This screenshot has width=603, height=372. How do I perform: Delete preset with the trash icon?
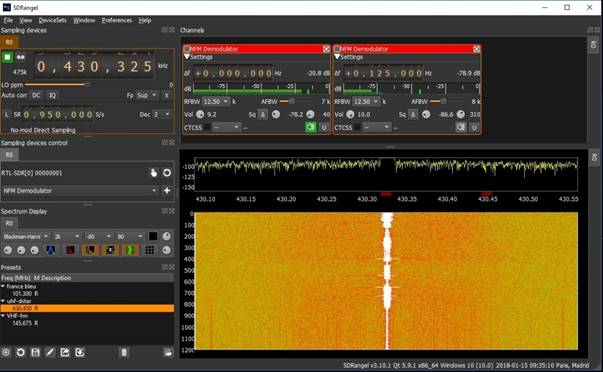[x=124, y=352]
